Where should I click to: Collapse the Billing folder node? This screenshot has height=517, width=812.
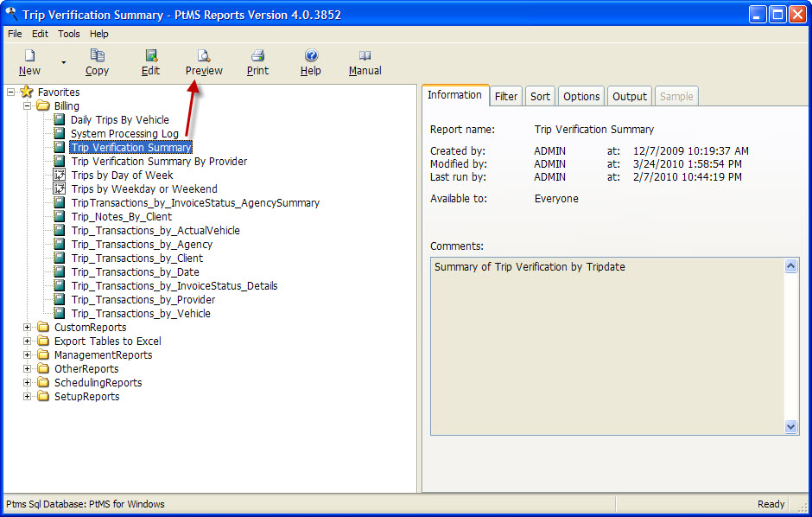(x=28, y=106)
